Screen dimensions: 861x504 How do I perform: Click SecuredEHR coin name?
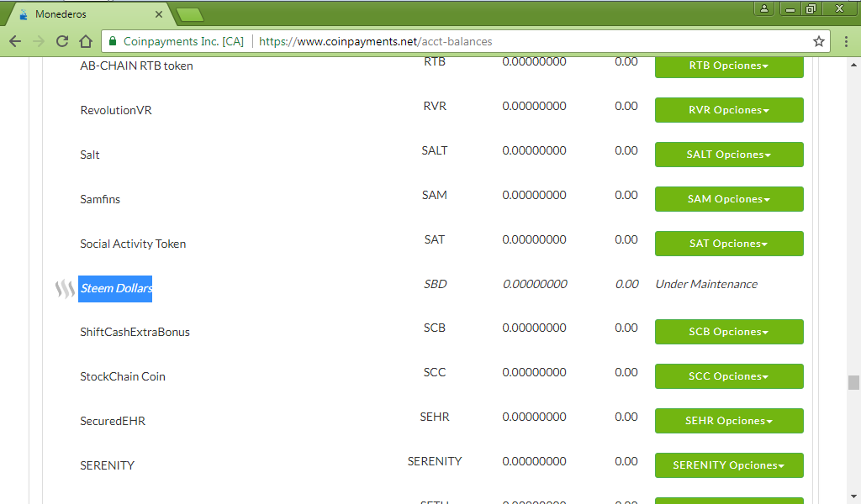[x=113, y=421]
